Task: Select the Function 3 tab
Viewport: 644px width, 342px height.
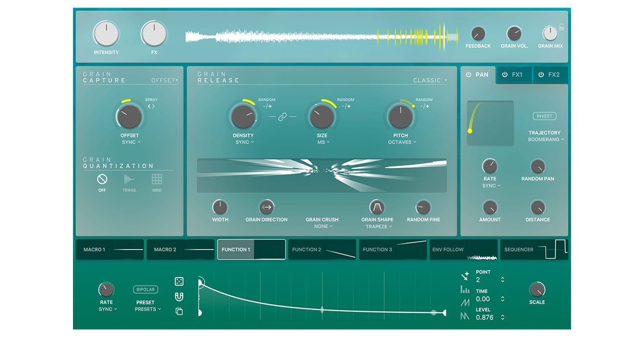Action: coord(393,249)
